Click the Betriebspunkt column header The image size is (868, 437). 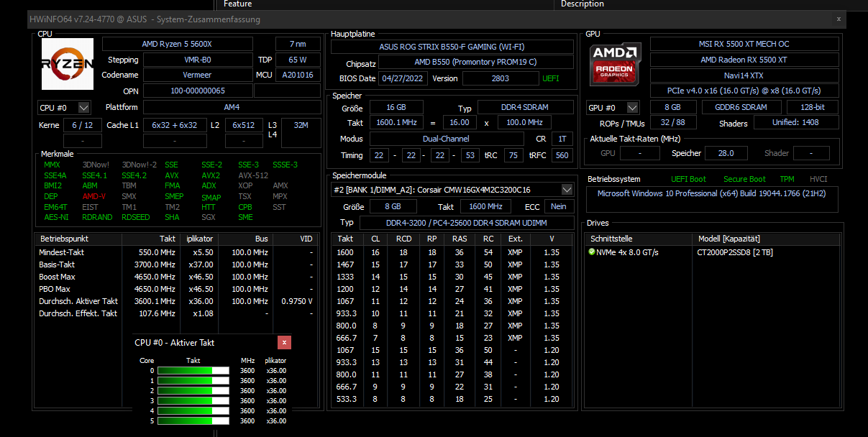point(78,239)
